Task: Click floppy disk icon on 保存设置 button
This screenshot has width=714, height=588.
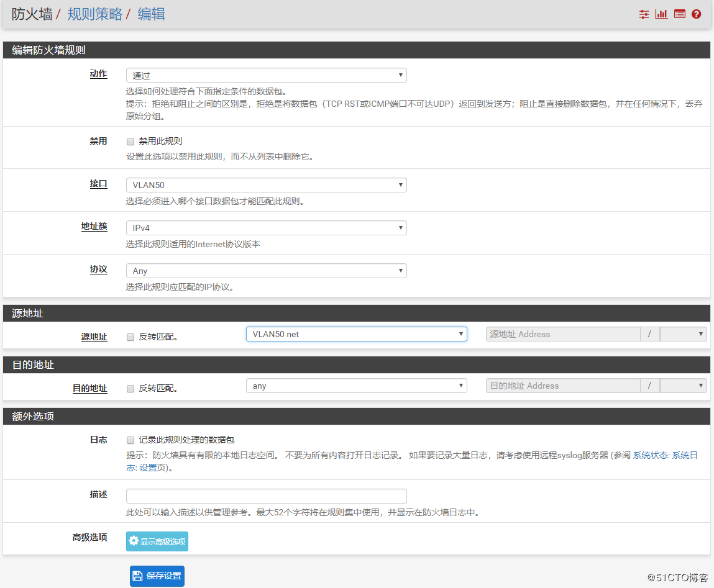Action: [139, 576]
